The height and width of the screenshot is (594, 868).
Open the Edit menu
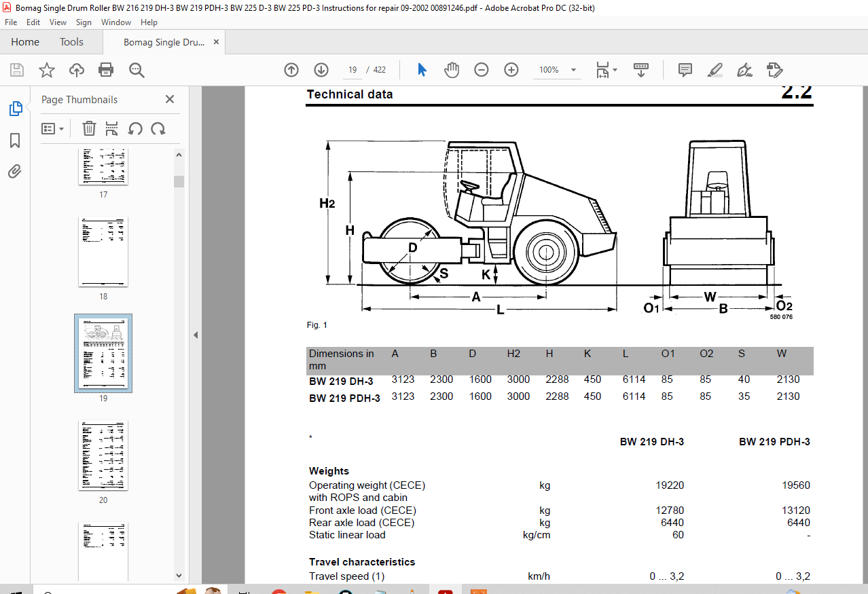coord(33,22)
